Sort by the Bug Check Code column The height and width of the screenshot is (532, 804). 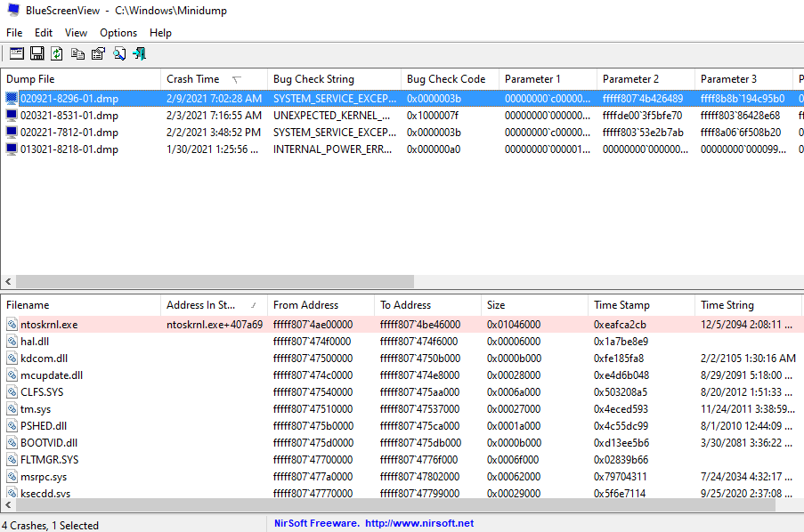450,79
